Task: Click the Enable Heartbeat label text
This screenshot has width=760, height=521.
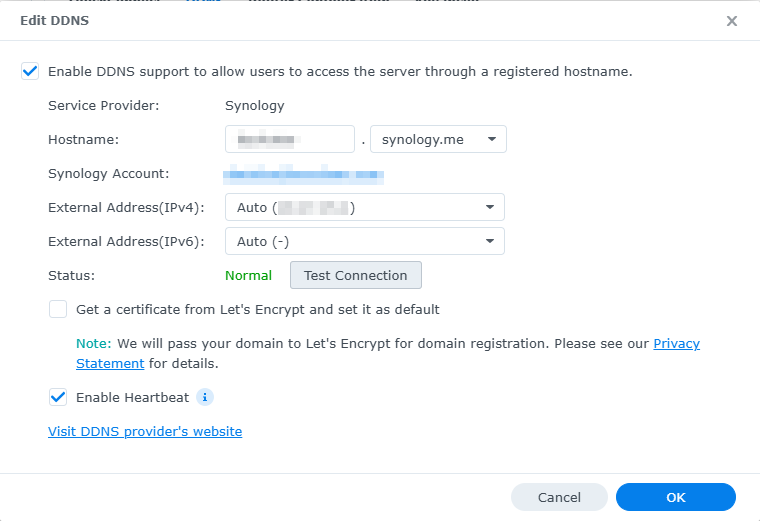Action: click(x=132, y=397)
